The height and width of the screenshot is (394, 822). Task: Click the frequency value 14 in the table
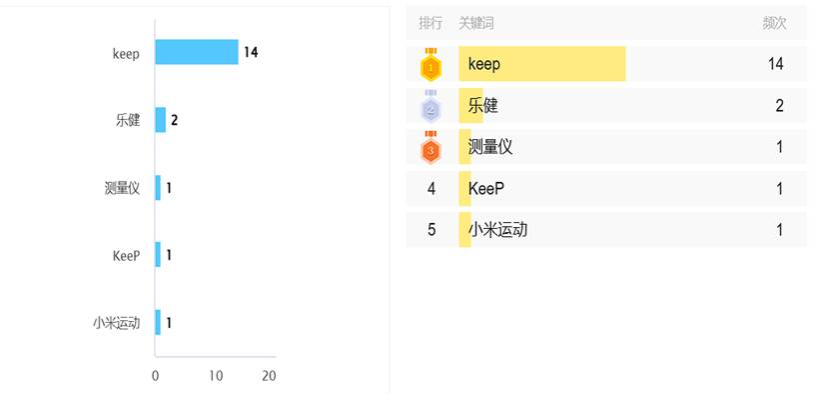tap(776, 64)
